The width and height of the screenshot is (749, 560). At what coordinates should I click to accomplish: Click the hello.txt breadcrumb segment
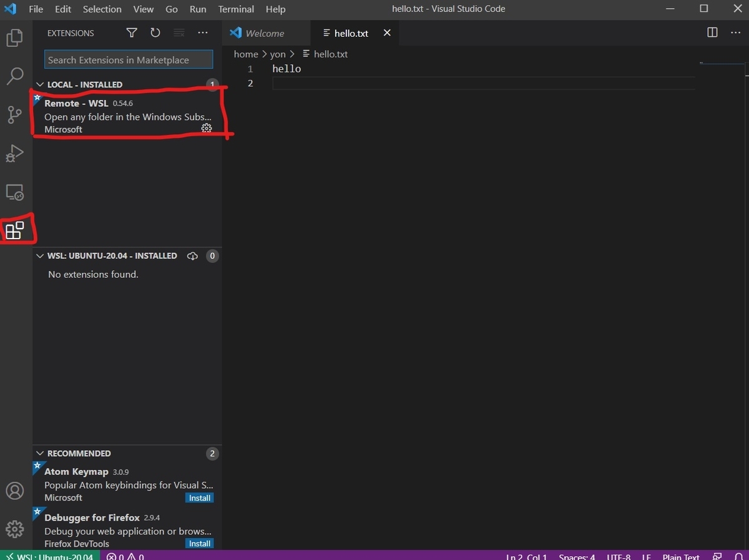point(325,54)
